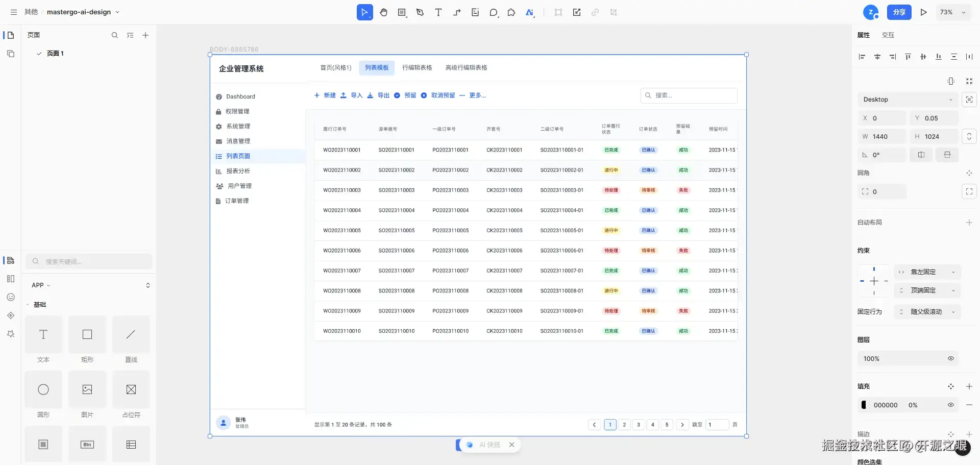Open the AI tool in toolbar

click(x=530, y=12)
